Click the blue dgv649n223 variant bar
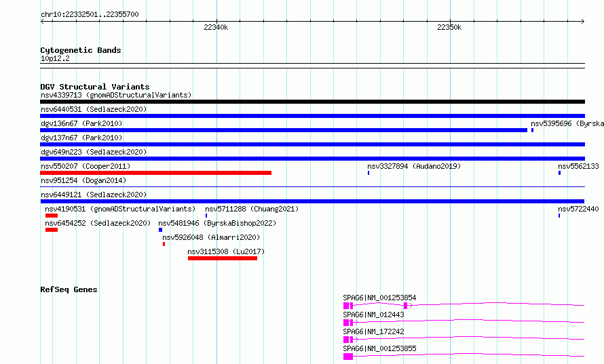 (x=312, y=159)
